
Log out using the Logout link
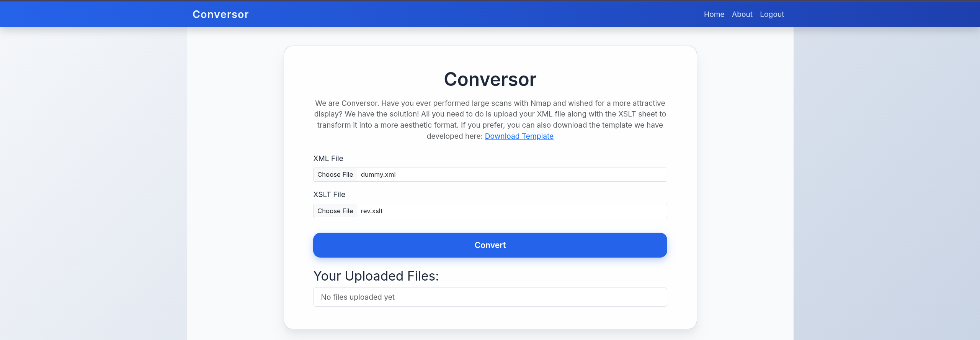point(772,14)
